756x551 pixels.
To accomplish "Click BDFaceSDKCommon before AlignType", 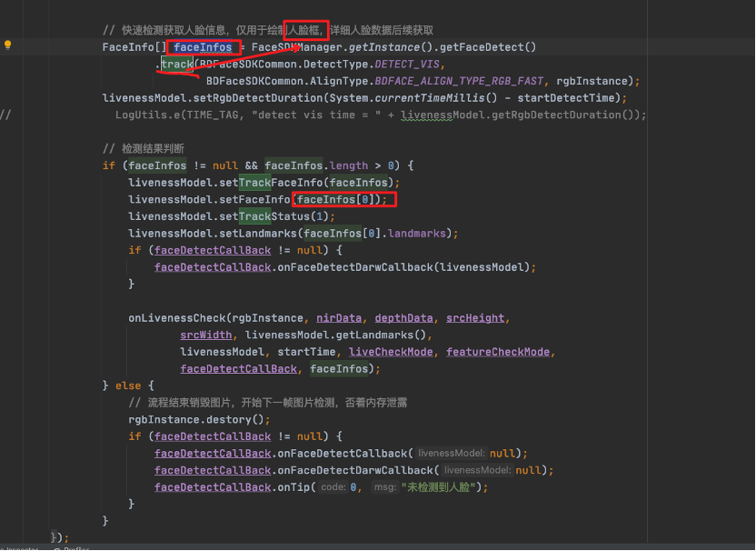I will pyautogui.click(x=254, y=81).
